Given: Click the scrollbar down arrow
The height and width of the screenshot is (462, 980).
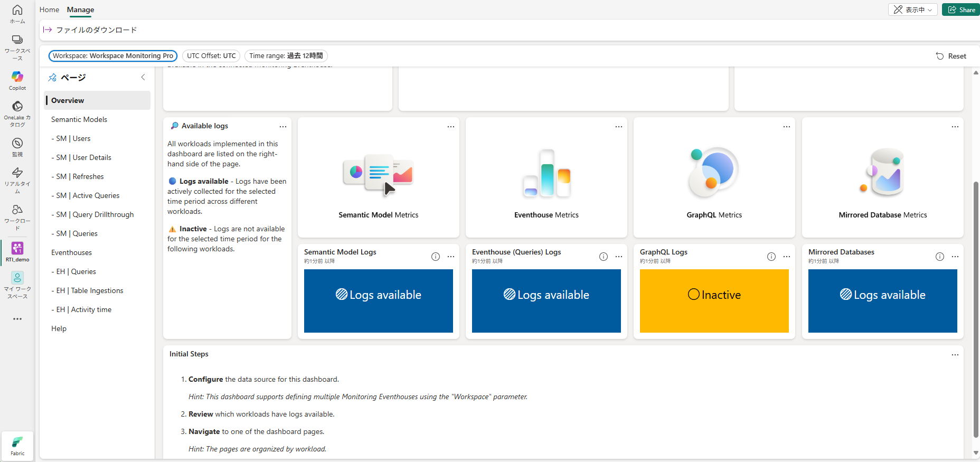Looking at the screenshot, I should coord(976,453).
